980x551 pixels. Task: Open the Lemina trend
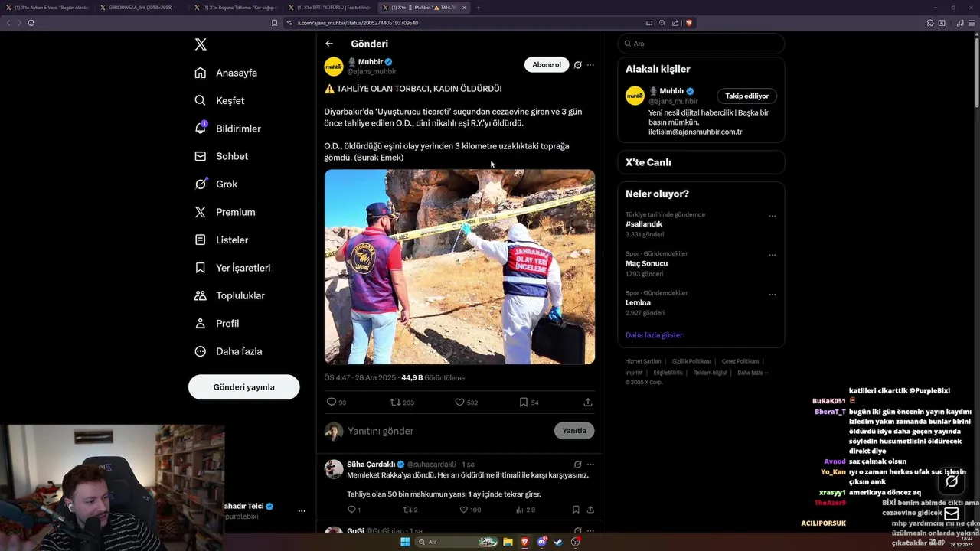[x=638, y=302]
